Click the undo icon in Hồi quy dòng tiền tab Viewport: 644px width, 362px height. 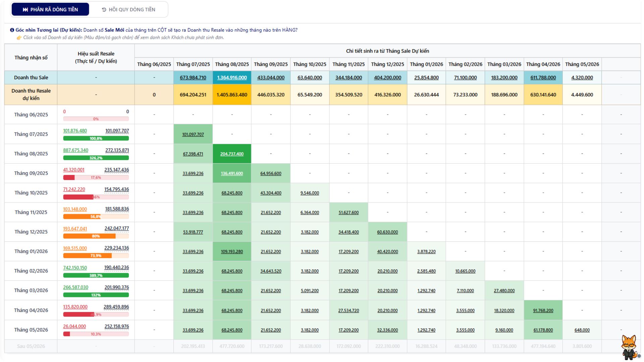tap(104, 10)
